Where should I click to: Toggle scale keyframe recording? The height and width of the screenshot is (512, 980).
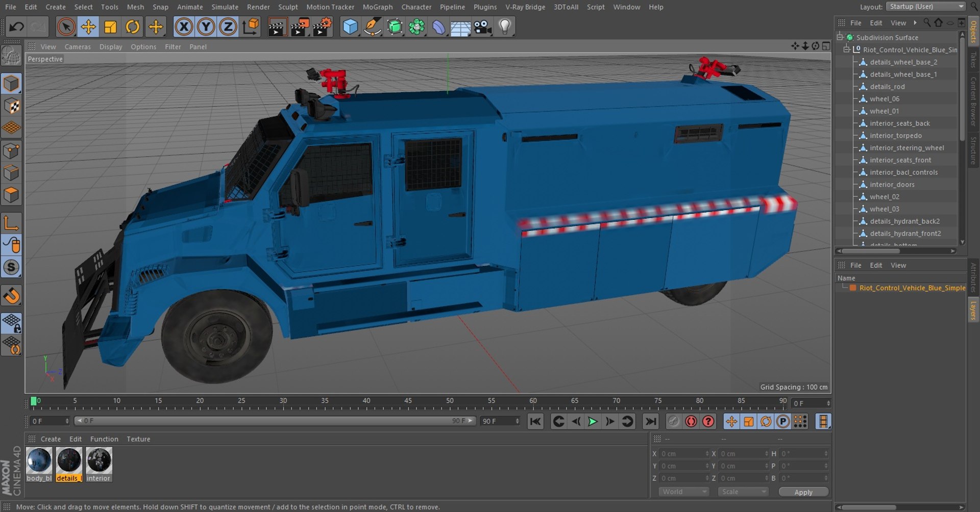tap(749, 422)
